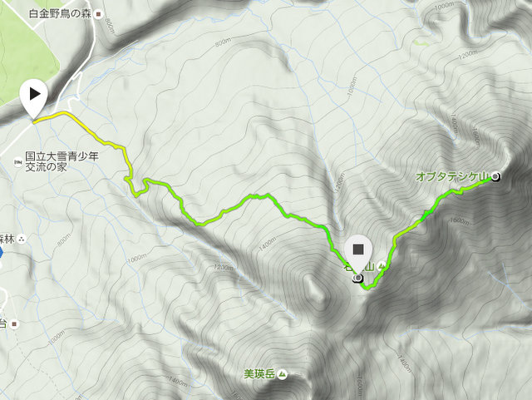The height and width of the screenshot is (400, 532).
Task: Click the waypoint circle below the stop marker
Action: click(x=358, y=279)
